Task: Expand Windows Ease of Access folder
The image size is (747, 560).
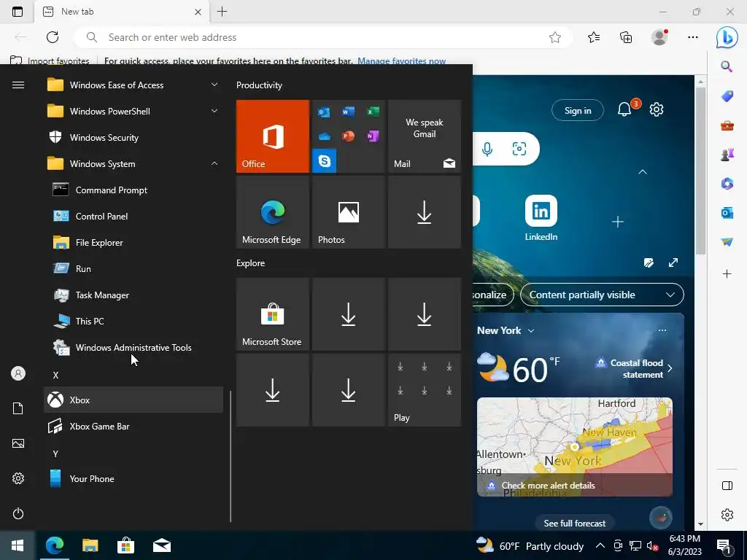Action: [214, 85]
